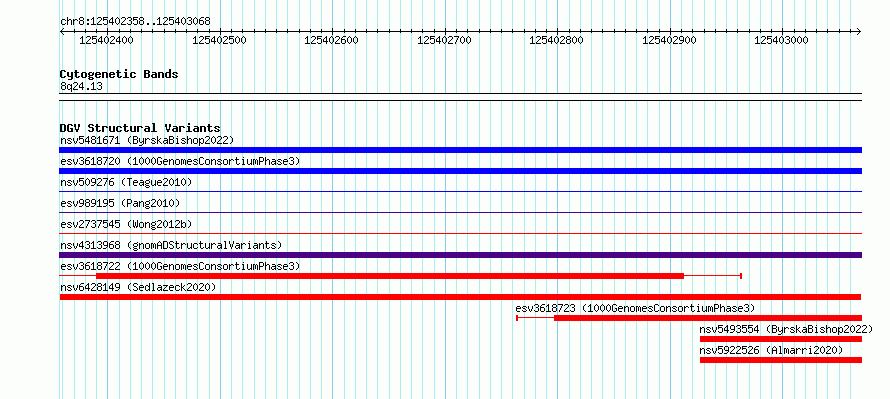Click the DGV Structural Variants track title
The width and height of the screenshot is (890, 399).
pyautogui.click(x=140, y=128)
